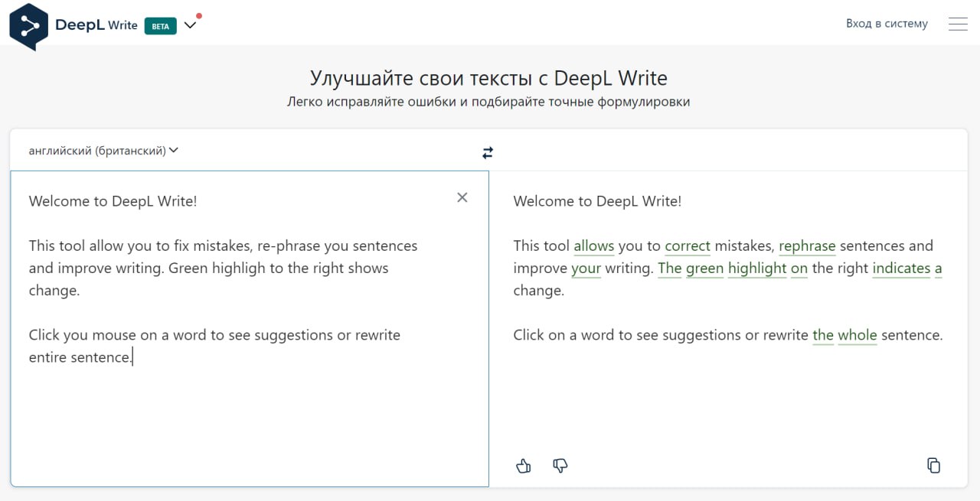Viewport: 980px width, 501px height.
Task: Select the underlined word "rephrase"
Action: [x=807, y=246]
